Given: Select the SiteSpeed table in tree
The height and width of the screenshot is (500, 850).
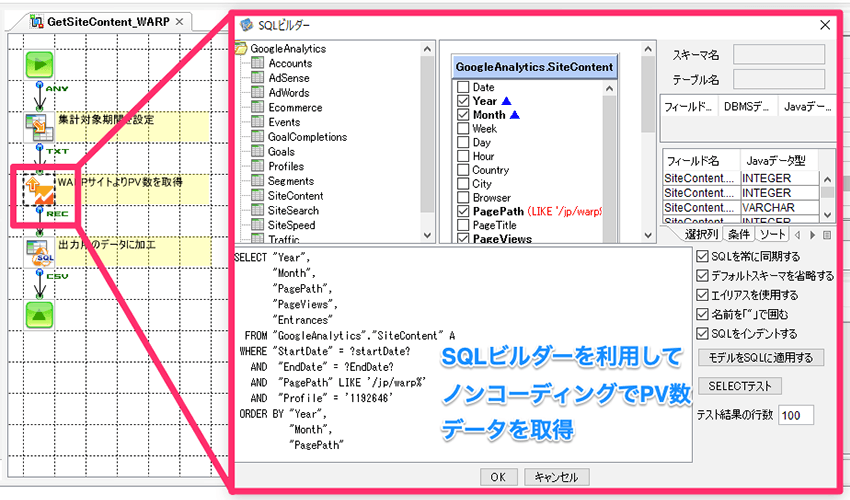Looking at the screenshot, I should (292, 225).
